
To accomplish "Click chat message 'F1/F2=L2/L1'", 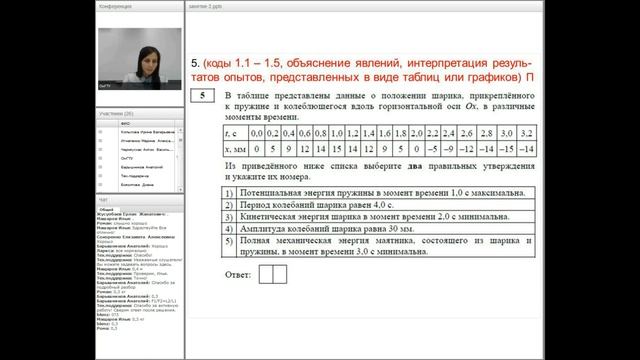I will pos(164,301).
